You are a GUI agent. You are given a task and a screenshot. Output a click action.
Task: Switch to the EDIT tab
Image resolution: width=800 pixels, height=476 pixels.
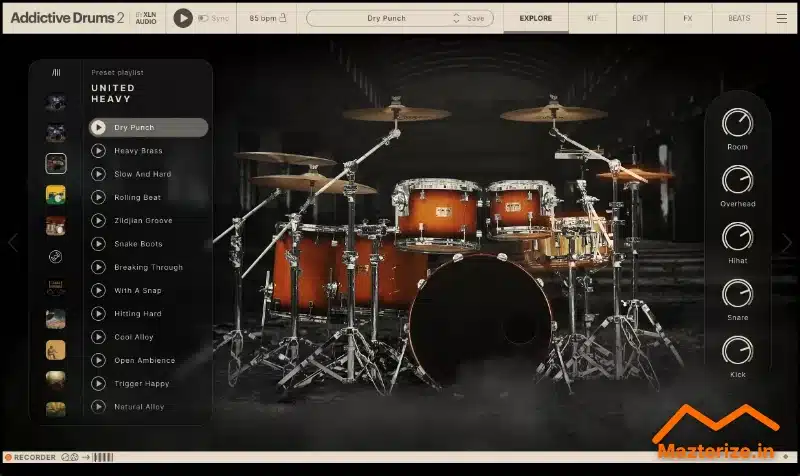coord(640,18)
